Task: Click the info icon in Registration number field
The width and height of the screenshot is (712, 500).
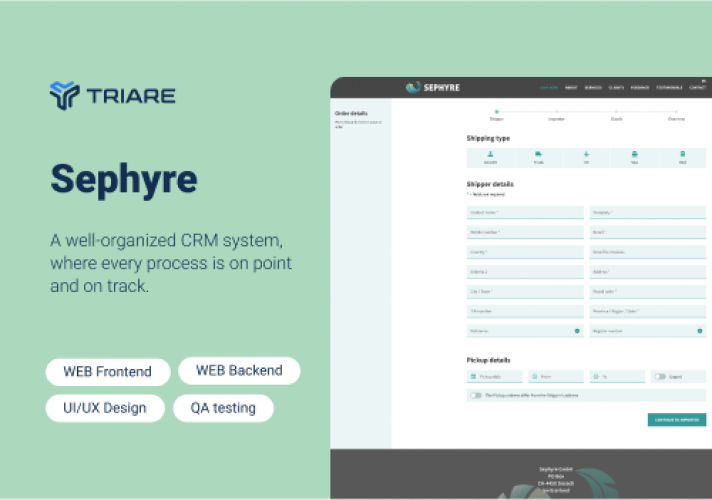Action: click(x=700, y=331)
